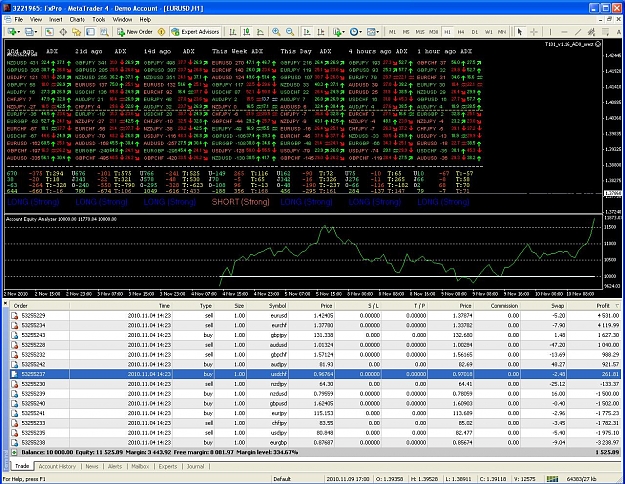Sort orders by Symbol column header
The height and width of the screenshot is (484, 625).
[x=268, y=306]
